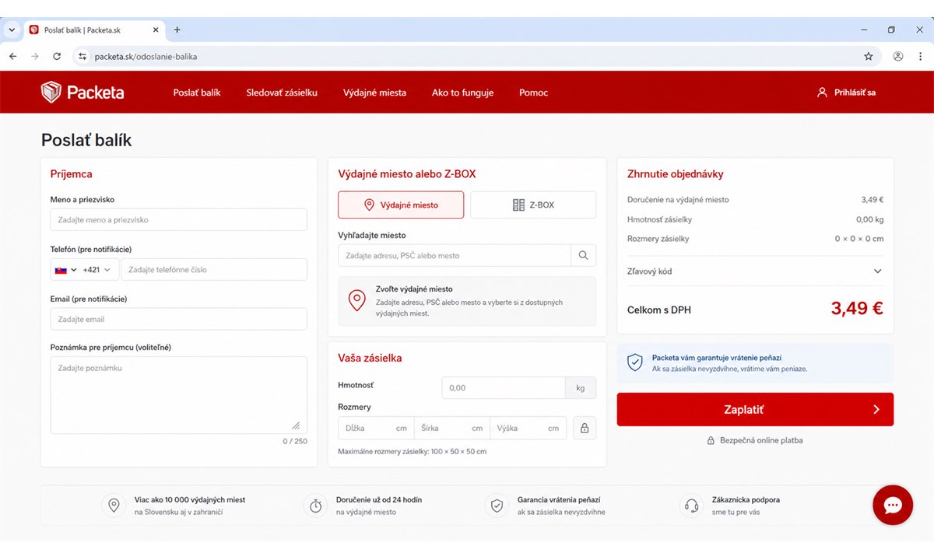Open the Sledovať zásielku menu item
The width and height of the screenshot is (934, 560).
[282, 93]
